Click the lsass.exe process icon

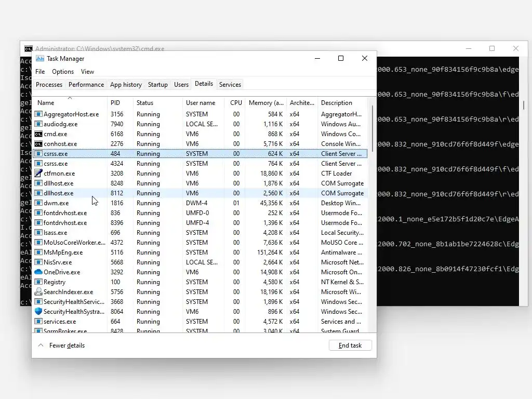[x=38, y=232]
